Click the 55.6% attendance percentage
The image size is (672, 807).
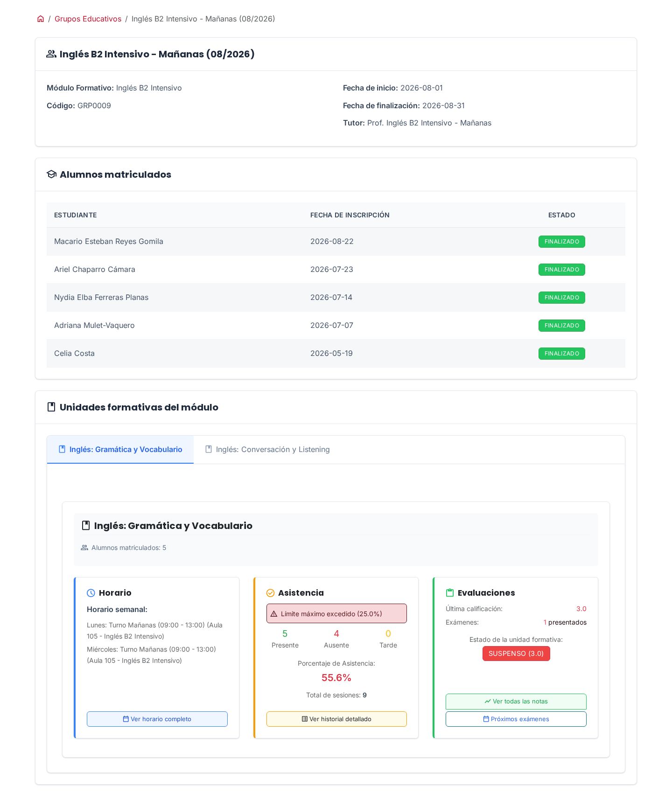pyautogui.click(x=336, y=678)
